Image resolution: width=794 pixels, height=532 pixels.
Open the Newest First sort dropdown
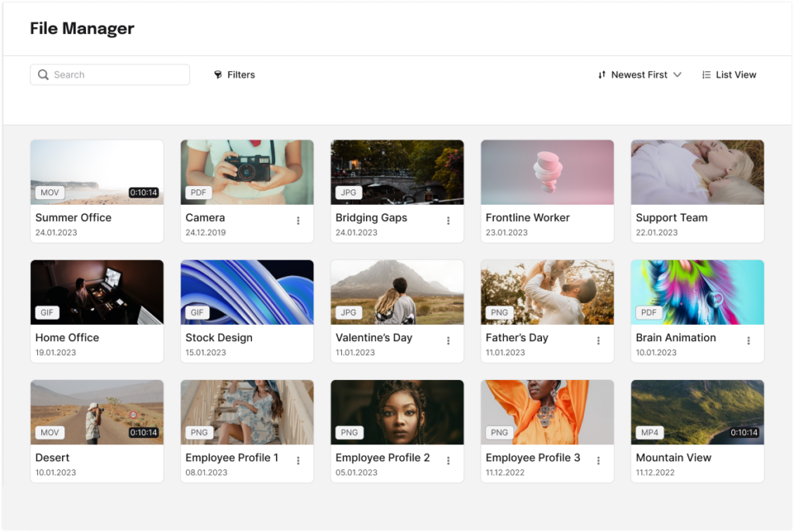639,74
